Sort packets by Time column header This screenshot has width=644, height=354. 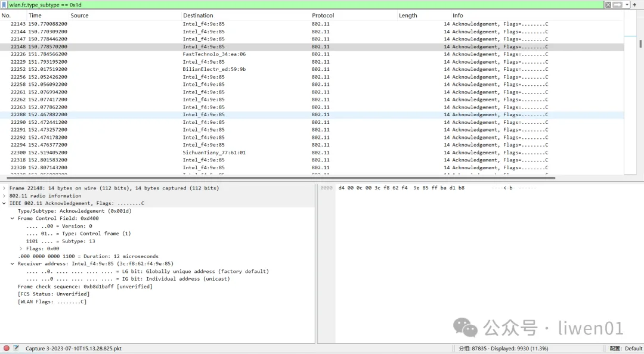point(35,15)
